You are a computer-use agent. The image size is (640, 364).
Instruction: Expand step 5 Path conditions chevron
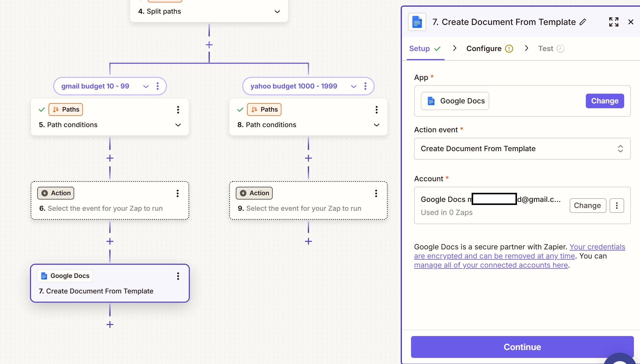click(178, 125)
